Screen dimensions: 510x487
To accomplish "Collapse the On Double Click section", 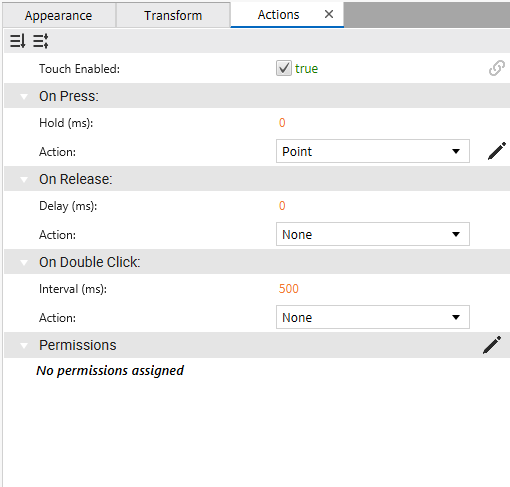I will click(24, 263).
